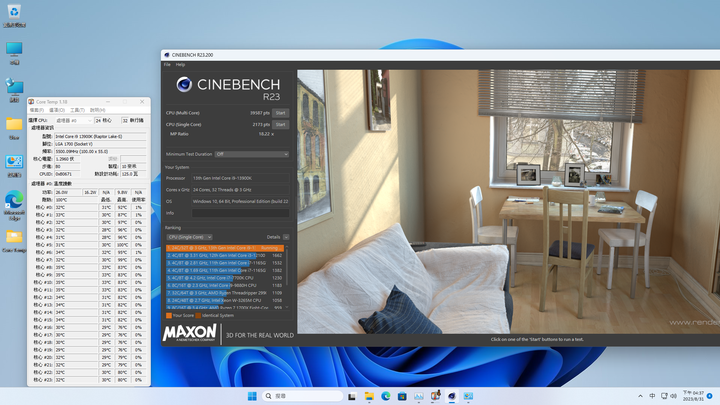Click the Cinebench logo icon

184,84
